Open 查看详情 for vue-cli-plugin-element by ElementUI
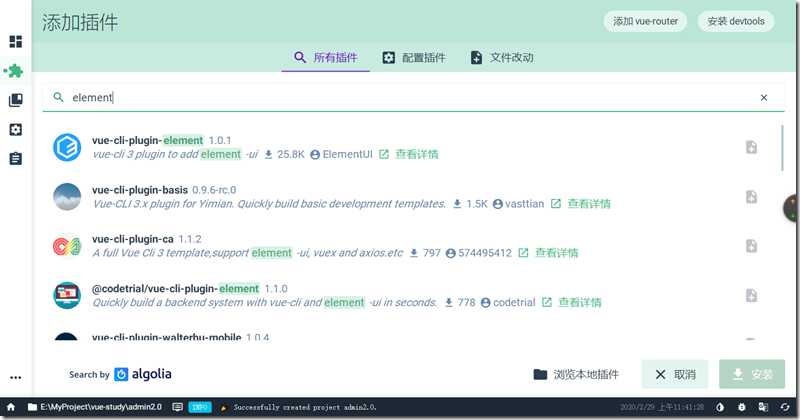 tap(417, 154)
